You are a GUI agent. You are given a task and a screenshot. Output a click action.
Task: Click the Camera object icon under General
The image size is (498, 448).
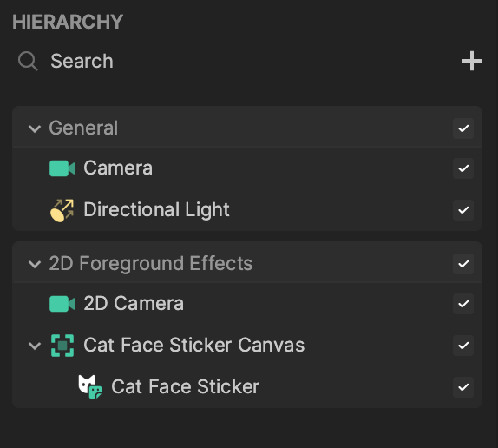click(62, 168)
